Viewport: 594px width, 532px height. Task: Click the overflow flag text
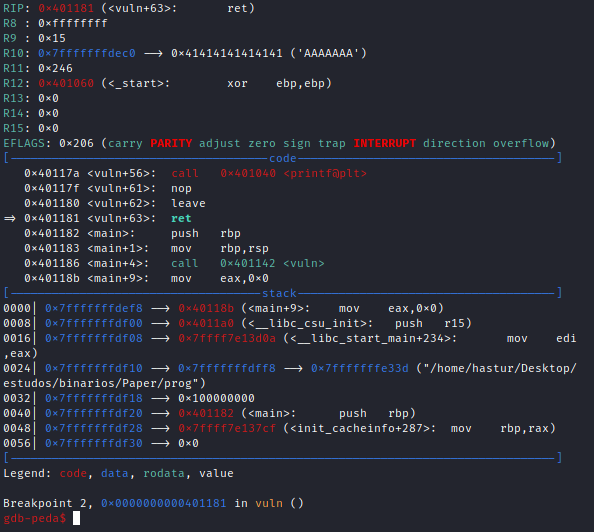pyautogui.click(x=521, y=144)
